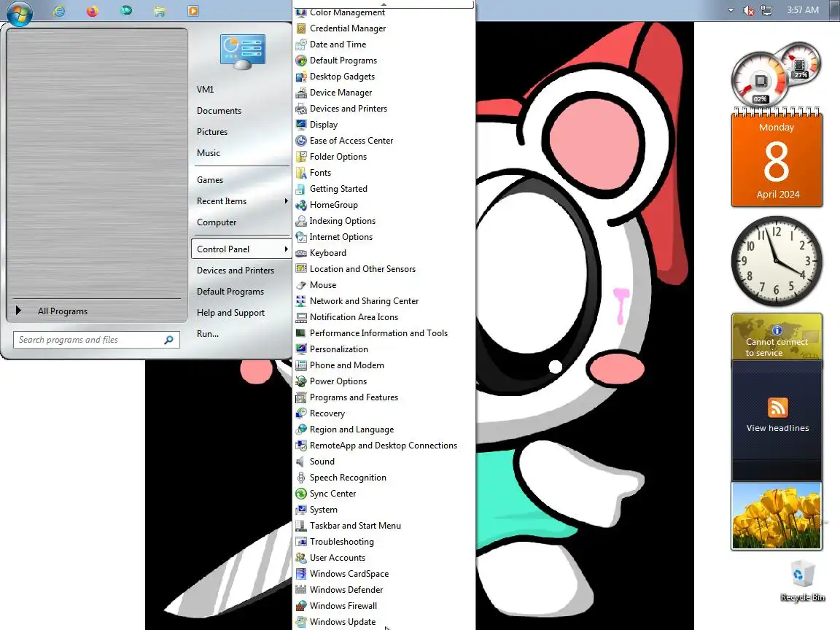The height and width of the screenshot is (630, 840).
Task: Open Music from the Start menu
Action: tap(209, 153)
